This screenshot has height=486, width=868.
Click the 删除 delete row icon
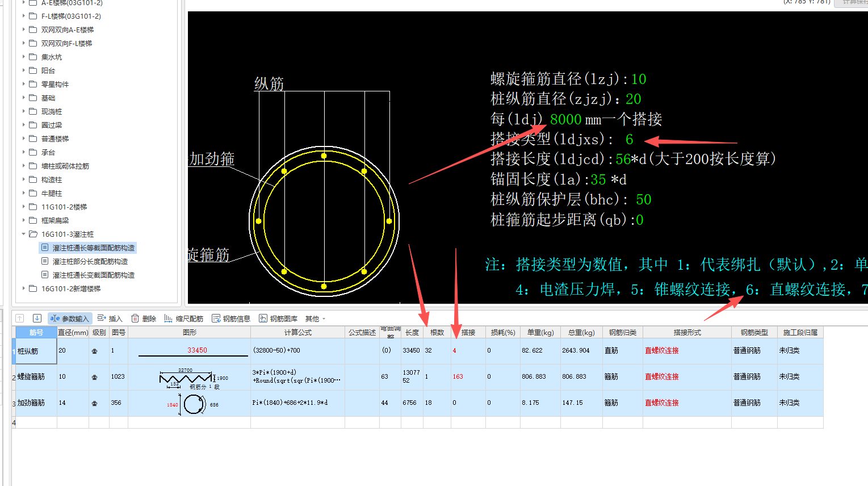coord(144,318)
